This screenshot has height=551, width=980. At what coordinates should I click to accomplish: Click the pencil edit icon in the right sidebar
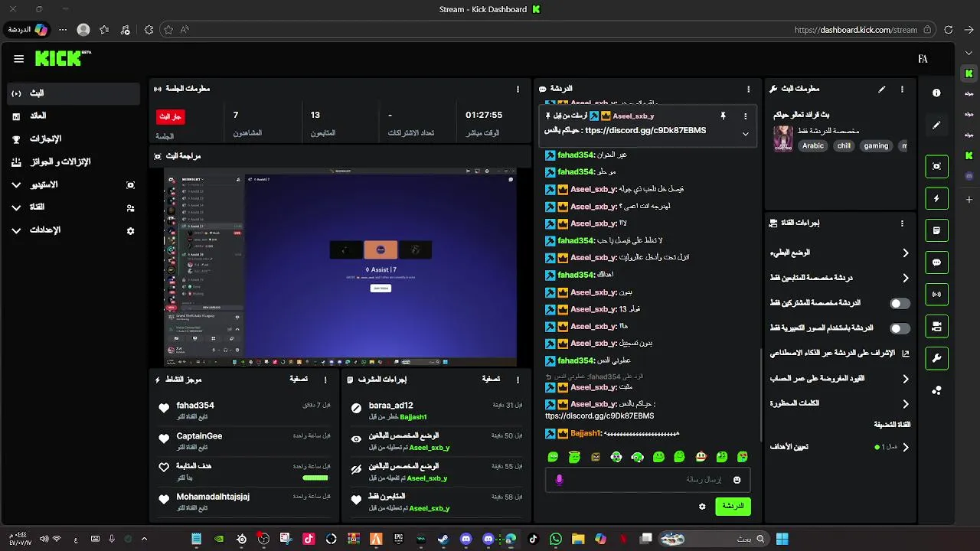(936, 125)
